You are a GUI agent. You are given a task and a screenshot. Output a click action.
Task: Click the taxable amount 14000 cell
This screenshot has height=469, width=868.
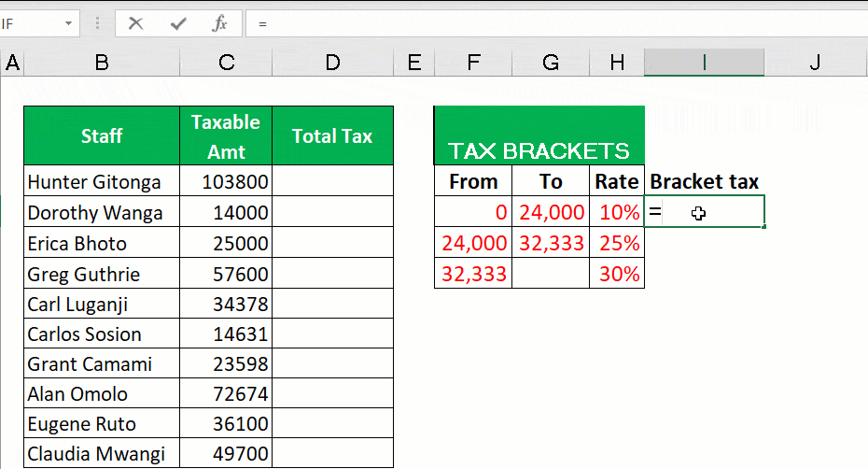pos(226,212)
